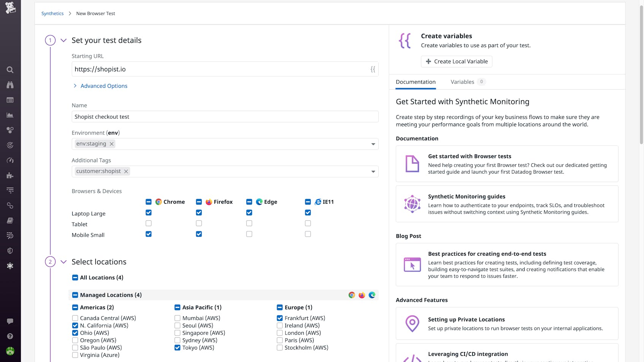The width and height of the screenshot is (644, 362).
Task: Navigate back via the Synthetics breadcrumb
Action: (x=52, y=13)
